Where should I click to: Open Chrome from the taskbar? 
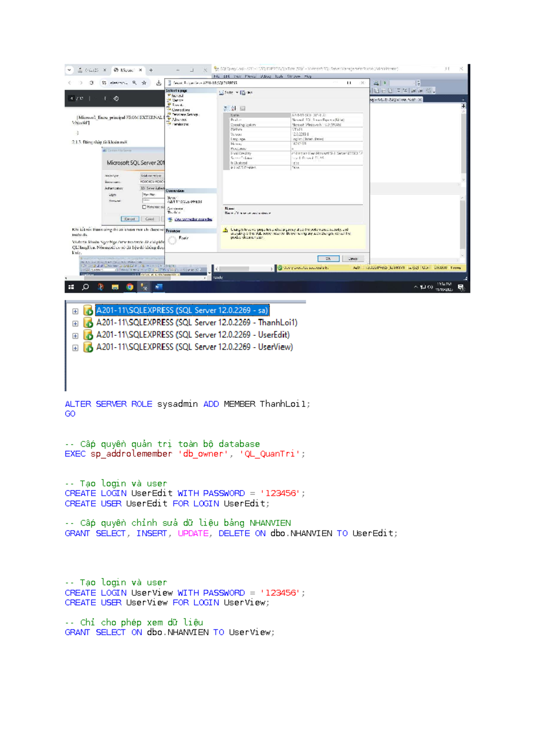click(130, 287)
